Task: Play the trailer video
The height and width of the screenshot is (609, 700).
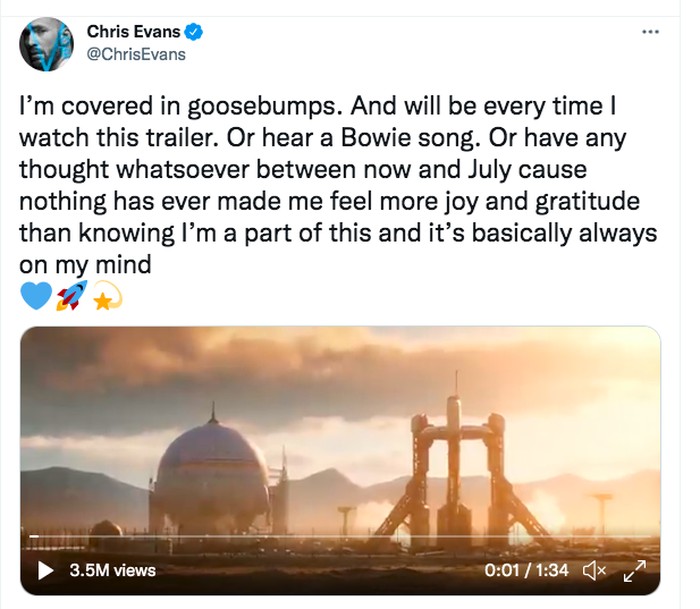Action: click(45, 571)
